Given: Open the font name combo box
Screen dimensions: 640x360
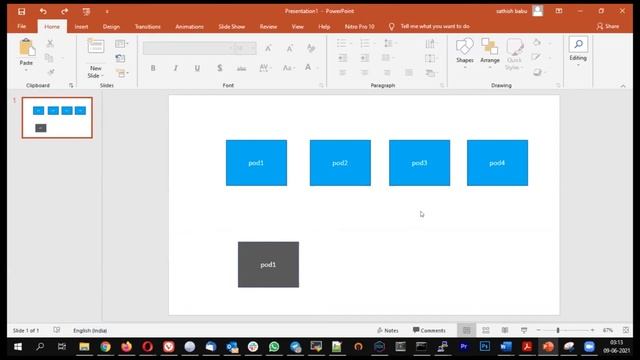Looking at the screenshot, I should 186,48.
